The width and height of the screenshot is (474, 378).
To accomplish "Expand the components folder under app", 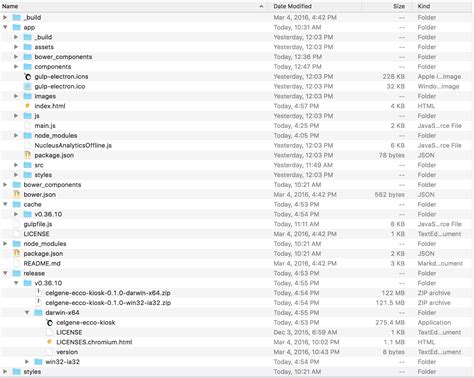I will [16, 67].
